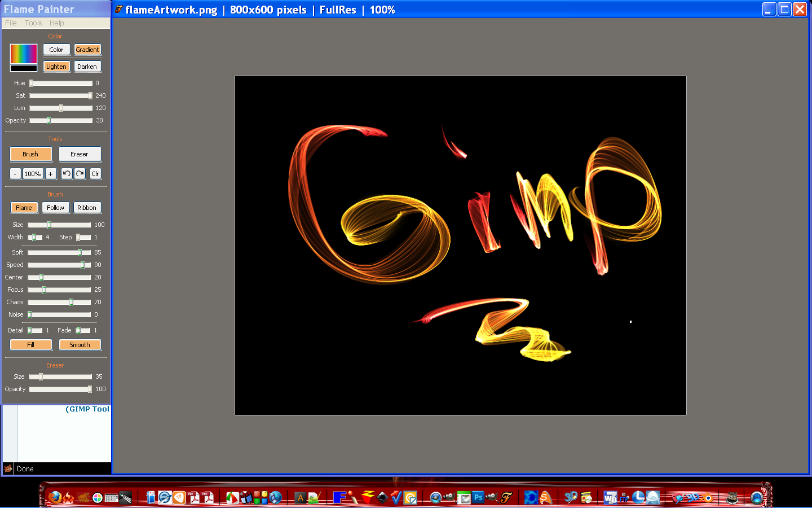Select the Brush tool
The height and width of the screenshot is (508, 812).
click(x=30, y=154)
